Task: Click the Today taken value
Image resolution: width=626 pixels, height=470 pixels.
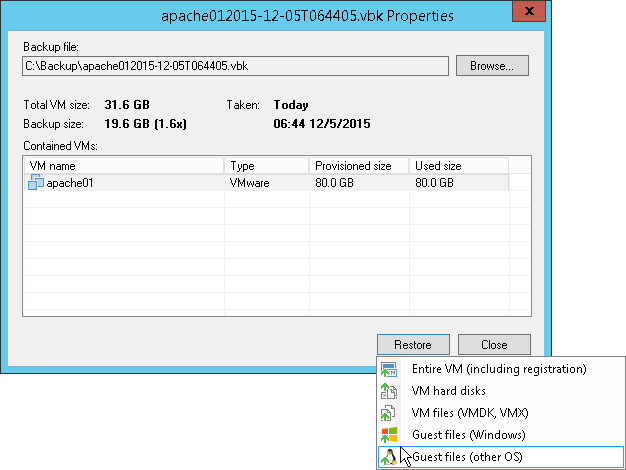Action: 291,105
